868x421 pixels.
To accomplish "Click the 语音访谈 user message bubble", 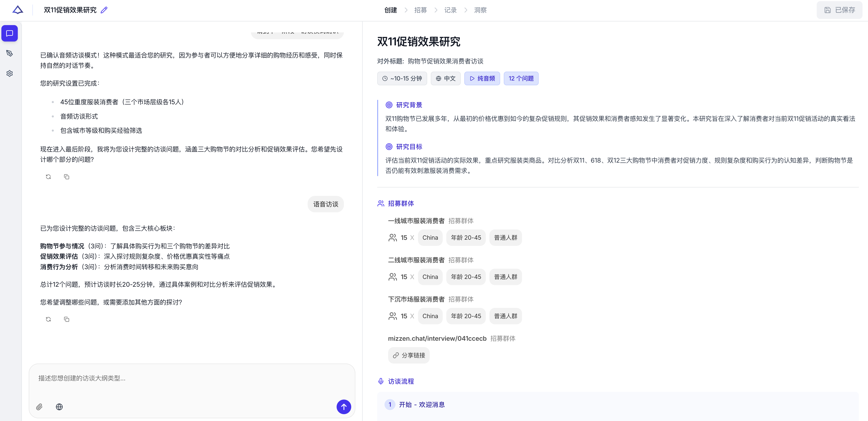I will pyautogui.click(x=325, y=204).
